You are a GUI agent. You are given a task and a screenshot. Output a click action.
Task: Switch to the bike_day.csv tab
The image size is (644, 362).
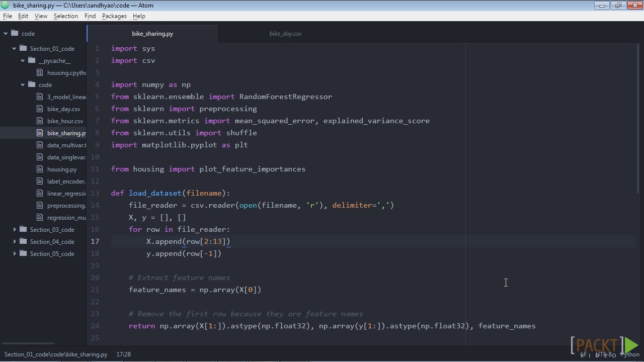285,34
